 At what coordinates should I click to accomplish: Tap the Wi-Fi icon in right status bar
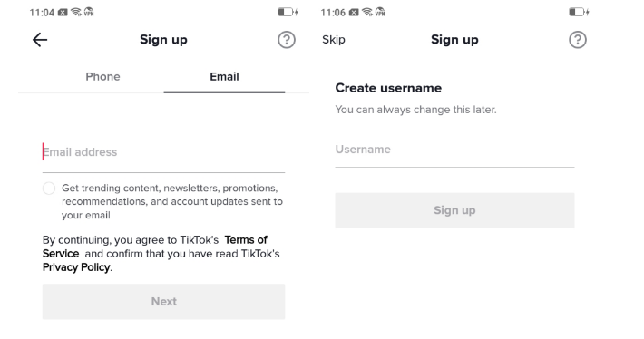(x=367, y=12)
